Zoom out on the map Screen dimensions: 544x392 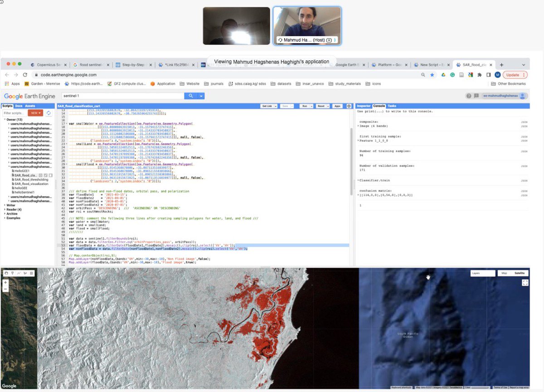click(x=5, y=288)
